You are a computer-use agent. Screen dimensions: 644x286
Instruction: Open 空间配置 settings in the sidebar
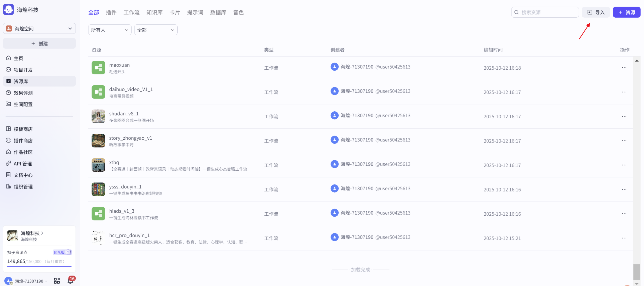pos(23,104)
